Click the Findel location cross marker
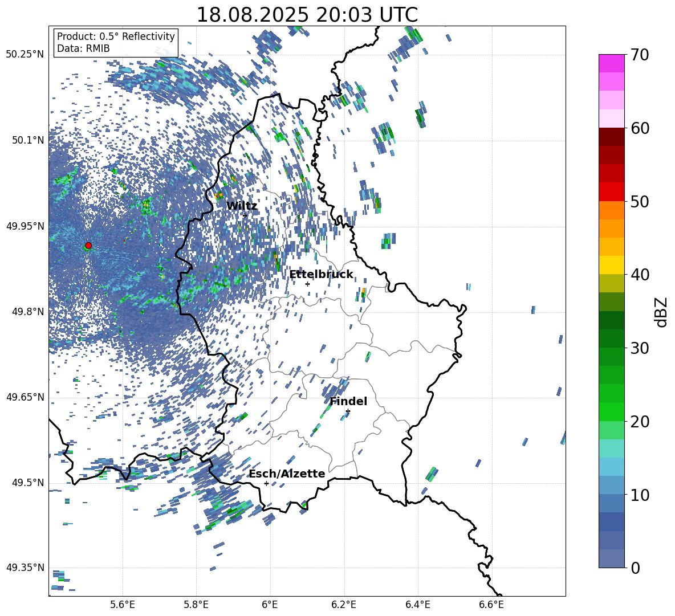The width and height of the screenshot is (675, 616). pos(348,411)
